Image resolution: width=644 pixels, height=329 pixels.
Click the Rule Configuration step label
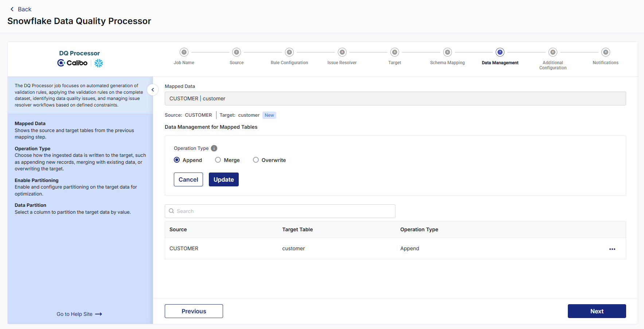point(289,63)
